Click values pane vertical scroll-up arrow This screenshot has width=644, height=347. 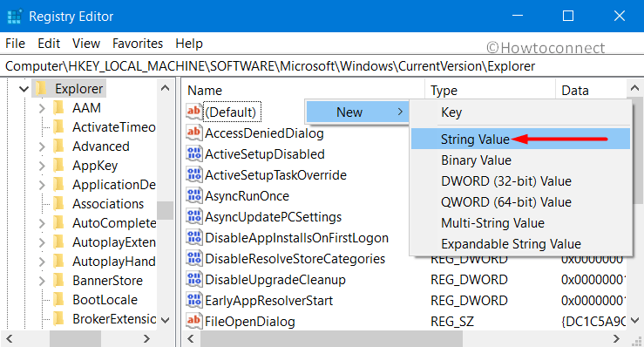634,87
